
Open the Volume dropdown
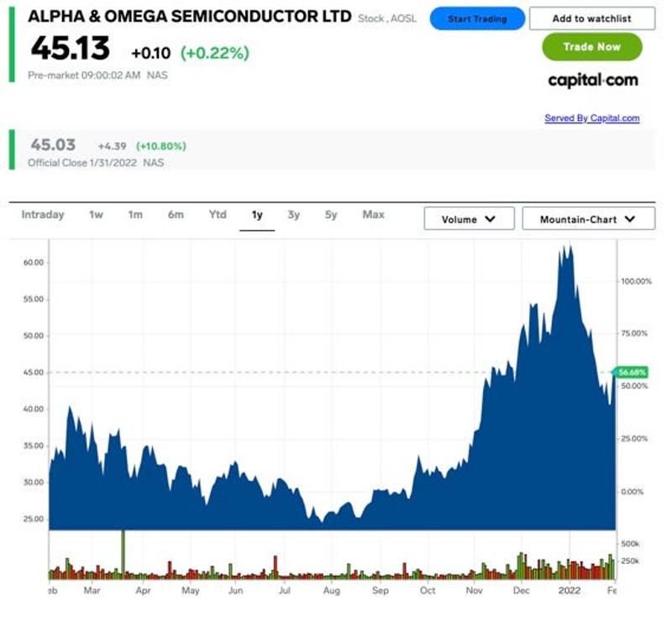point(469,218)
